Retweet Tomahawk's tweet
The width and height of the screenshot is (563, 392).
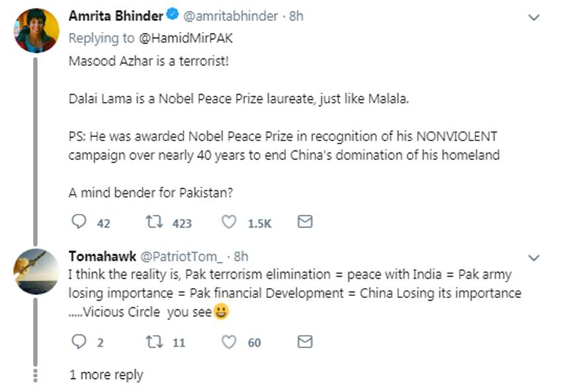coord(154,342)
